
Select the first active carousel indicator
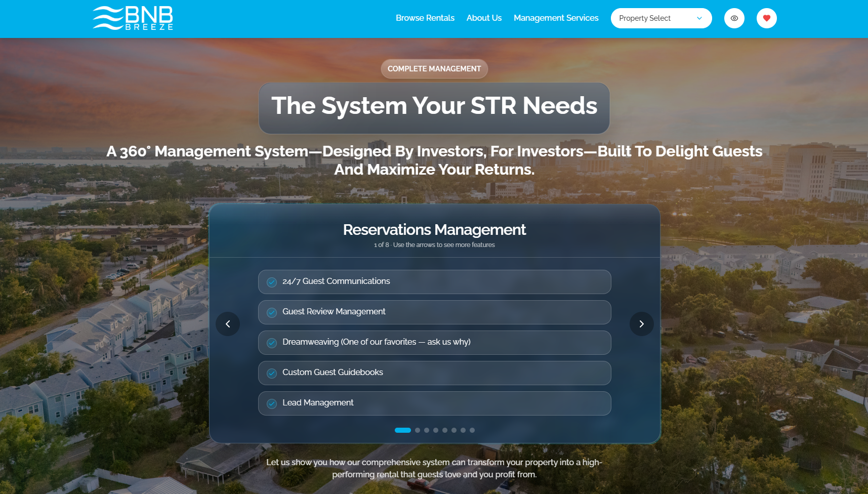(x=402, y=430)
